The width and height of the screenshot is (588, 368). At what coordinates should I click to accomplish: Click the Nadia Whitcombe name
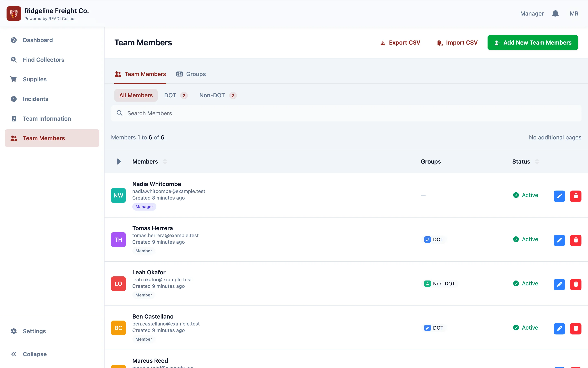157,184
